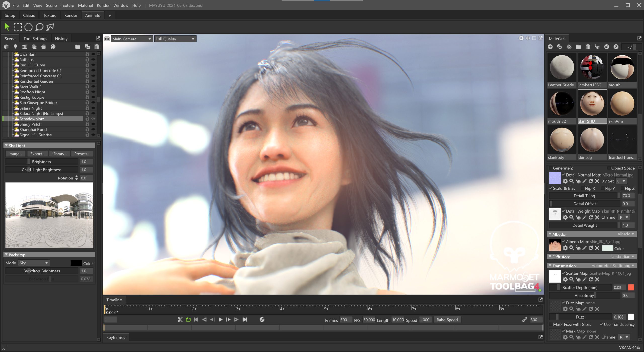Viewport: 644px width, 352px height.
Task: Add a new workspace tab with plus
Action: [x=110, y=16]
